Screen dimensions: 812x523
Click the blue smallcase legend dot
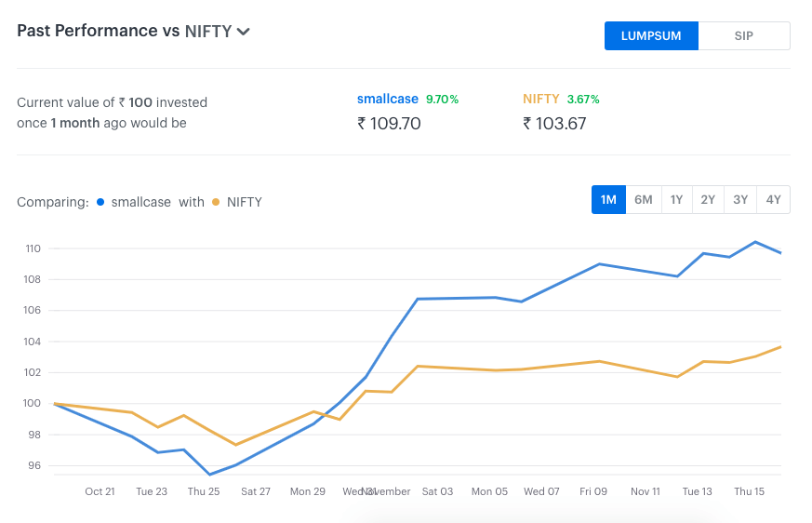(100, 202)
